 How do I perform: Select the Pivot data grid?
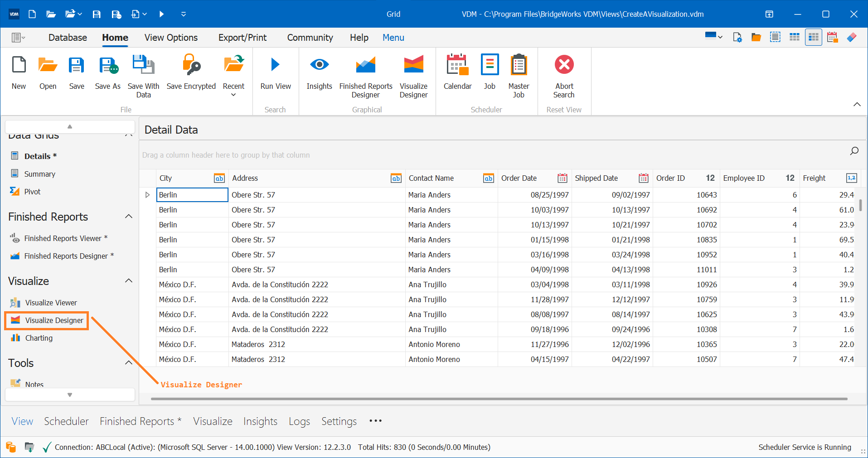pyautogui.click(x=31, y=191)
